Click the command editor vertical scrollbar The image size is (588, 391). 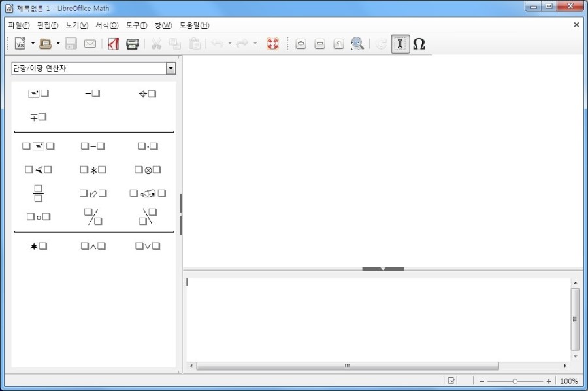click(x=575, y=319)
